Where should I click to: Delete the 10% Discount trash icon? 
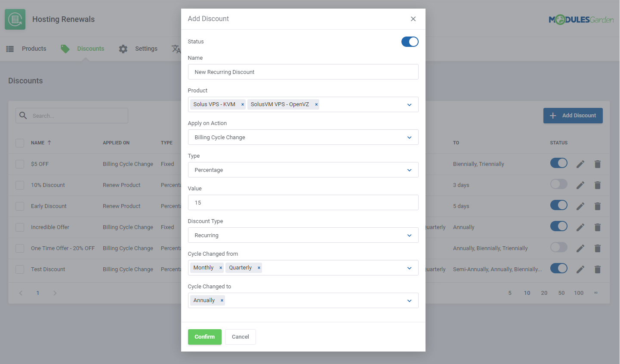pos(598,185)
